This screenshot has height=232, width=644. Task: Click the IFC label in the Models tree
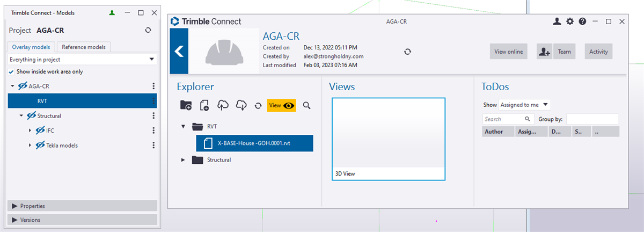click(50, 130)
